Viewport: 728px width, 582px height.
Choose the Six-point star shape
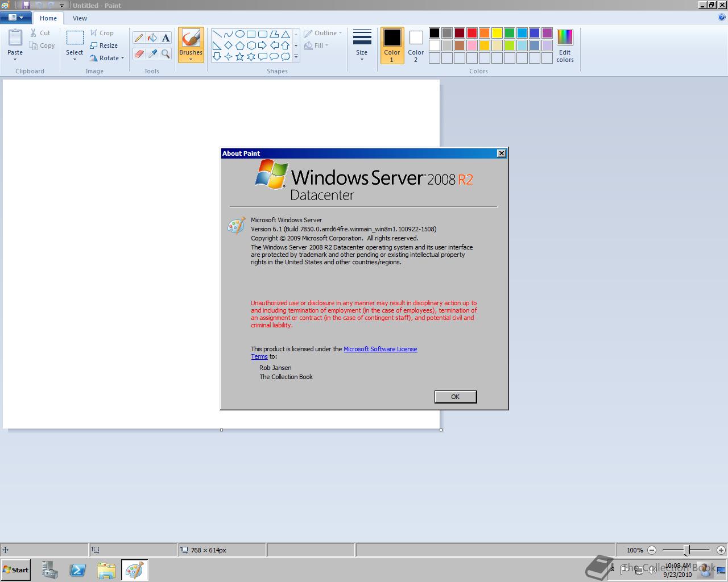pyautogui.click(x=251, y=57)
